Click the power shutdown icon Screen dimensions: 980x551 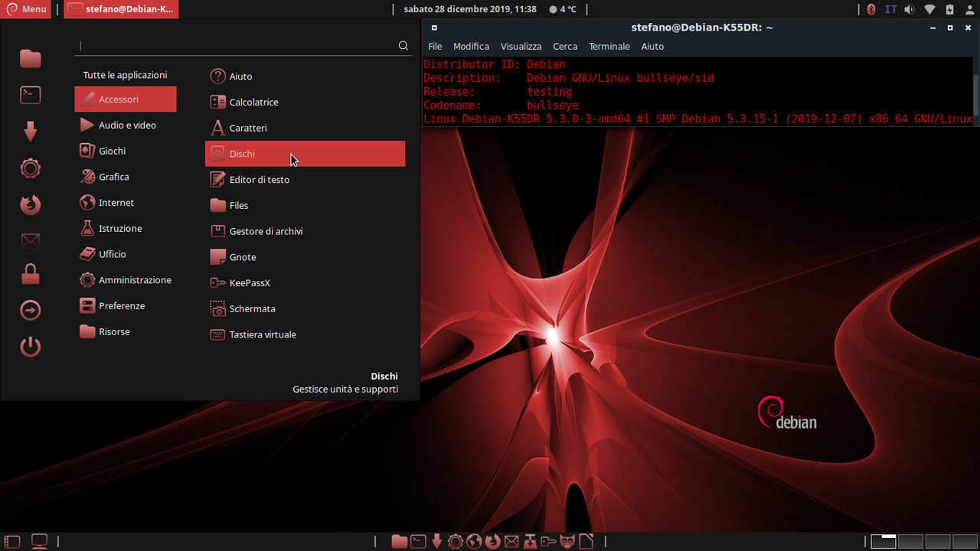[31, 347]
